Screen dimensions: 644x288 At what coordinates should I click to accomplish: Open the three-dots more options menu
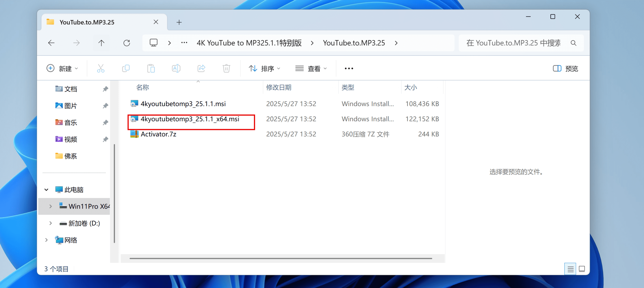pyautogui.click(x=349, y=69)
